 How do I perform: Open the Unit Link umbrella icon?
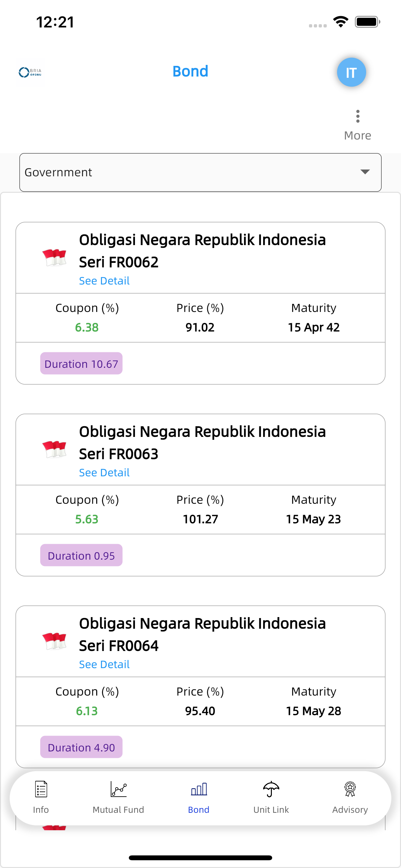click(271, 789)
